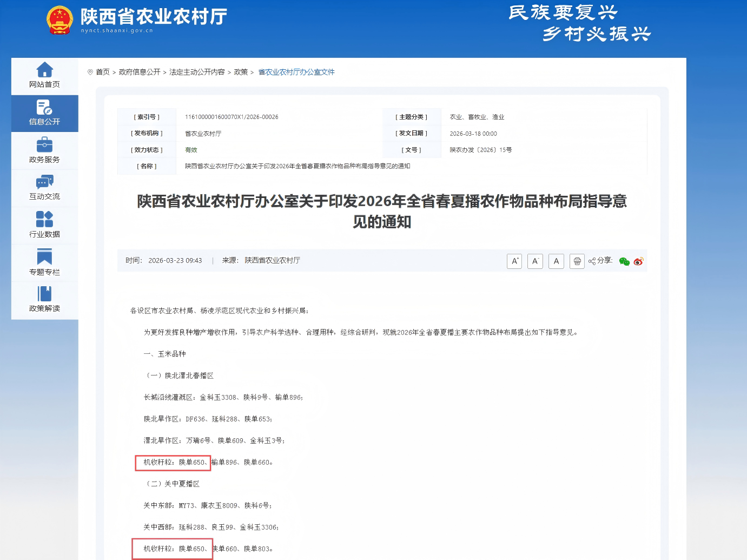The height and width of the screenshot is (560, 747).
Task: Select the 互动交流 chat icon
Action: click(44, 182)
